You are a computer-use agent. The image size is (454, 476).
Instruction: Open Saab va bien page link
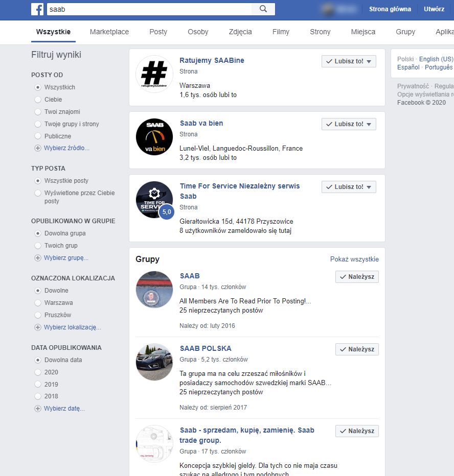click(201, 123)
